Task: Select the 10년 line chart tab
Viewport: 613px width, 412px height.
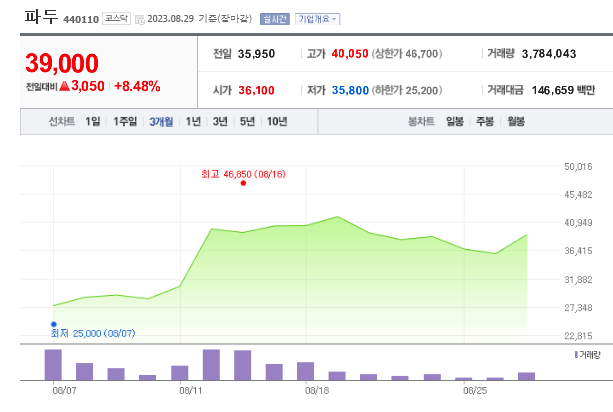Action: pyautogui.click(x=277, y=122)
